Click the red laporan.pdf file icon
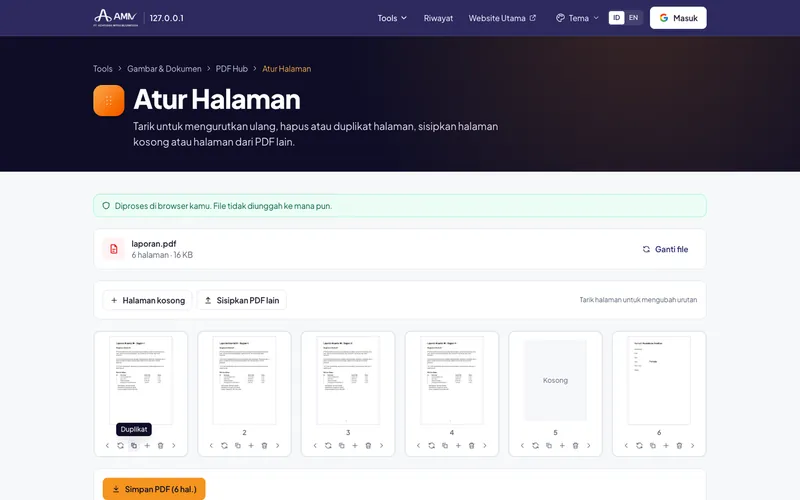The width and height of the screenshot is (800, 500). click(114, 249)
